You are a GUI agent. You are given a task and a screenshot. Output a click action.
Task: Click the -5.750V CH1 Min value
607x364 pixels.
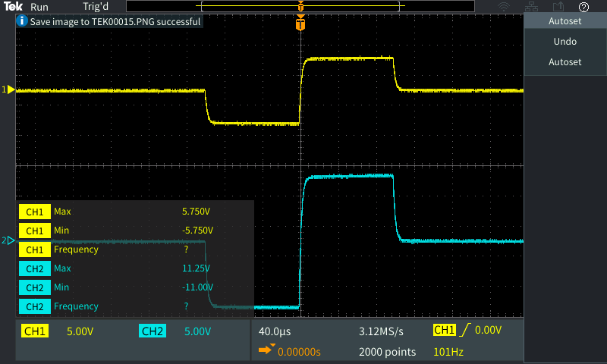pos(197,231)
